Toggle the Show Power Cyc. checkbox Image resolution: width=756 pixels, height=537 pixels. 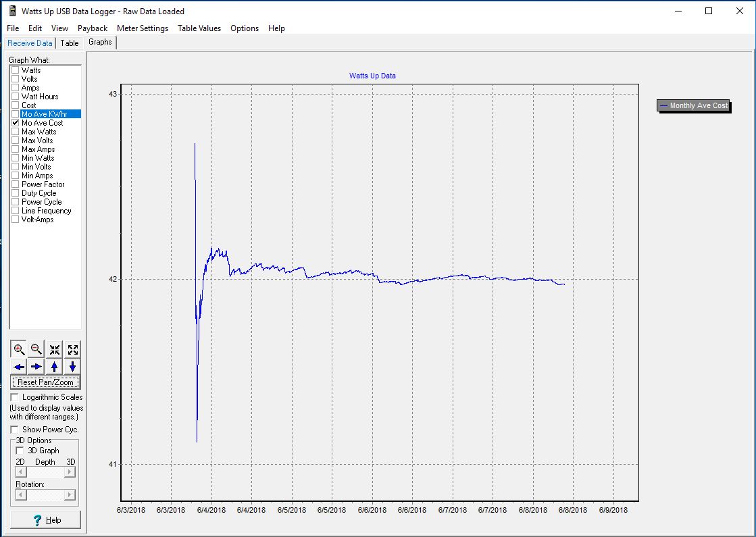click(x=14, y=430)
